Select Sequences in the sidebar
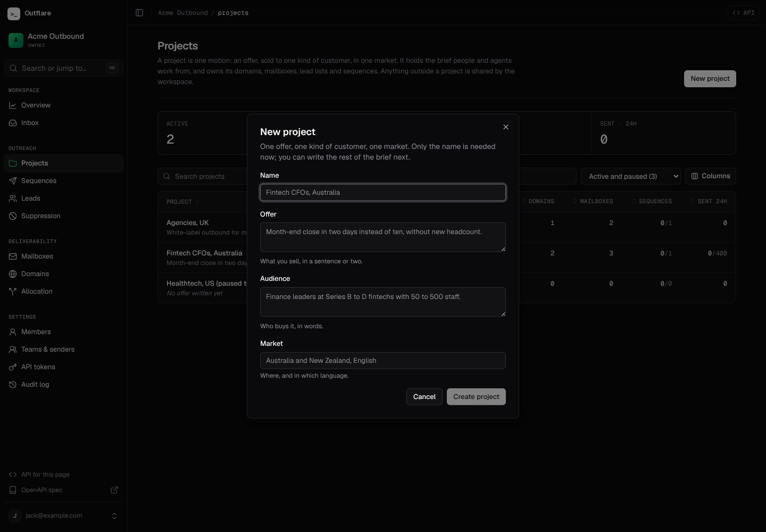 64,181
